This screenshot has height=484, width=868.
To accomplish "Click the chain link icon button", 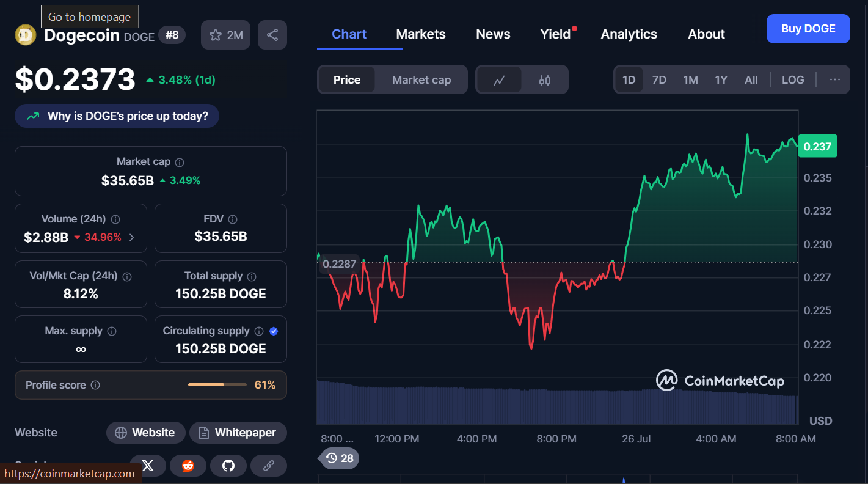I will (269, 466).
